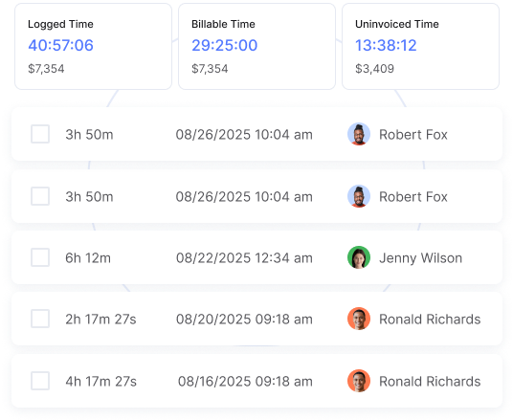
Task: Mark the 4h 17m 27s entry checkbox
Action: [40, 381]
